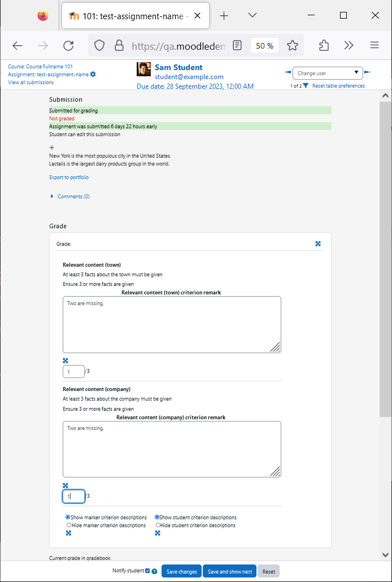
Task: Click the vertical scrollbar thumb
Action: point(385,259)
